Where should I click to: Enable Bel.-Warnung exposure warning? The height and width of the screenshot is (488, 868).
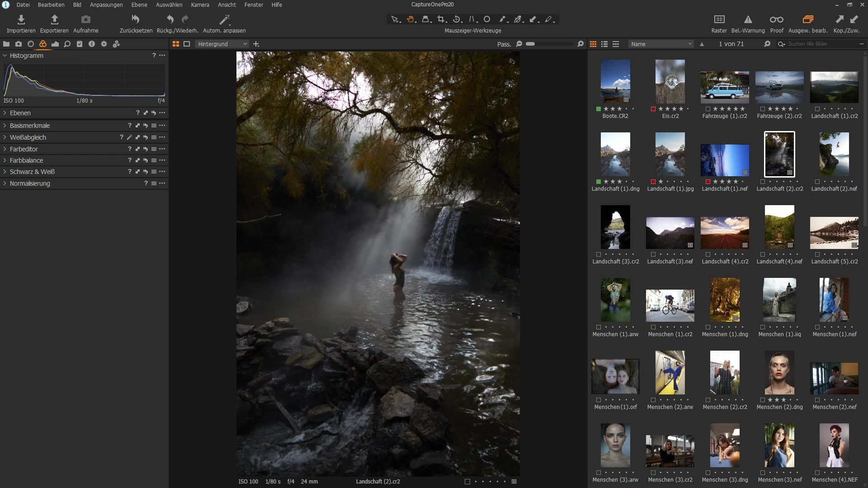tap(748, 19)
